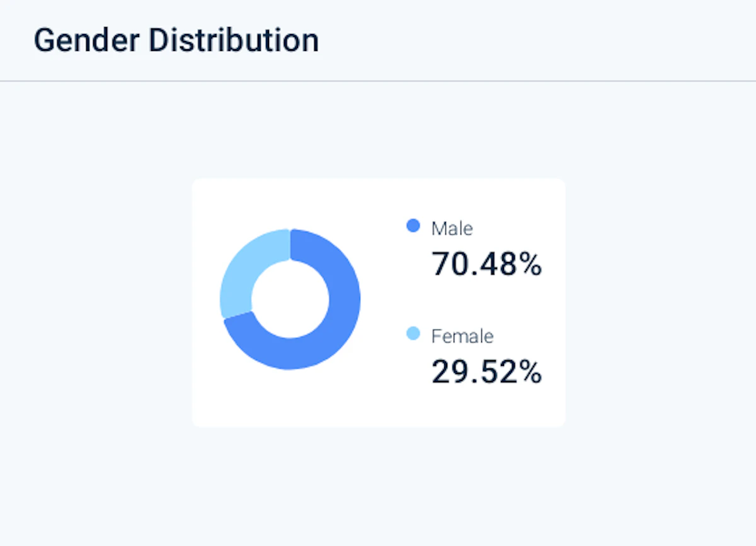
Task: Click the Gender Distribution heading
Action: 176,41
